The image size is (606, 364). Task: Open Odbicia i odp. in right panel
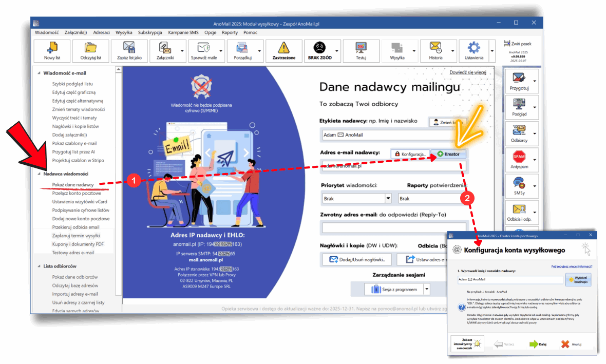519,213
